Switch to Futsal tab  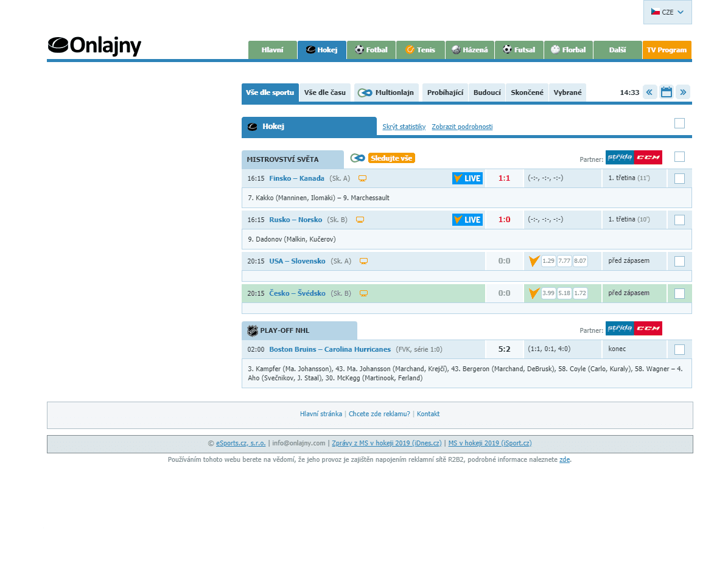point(519,50)
